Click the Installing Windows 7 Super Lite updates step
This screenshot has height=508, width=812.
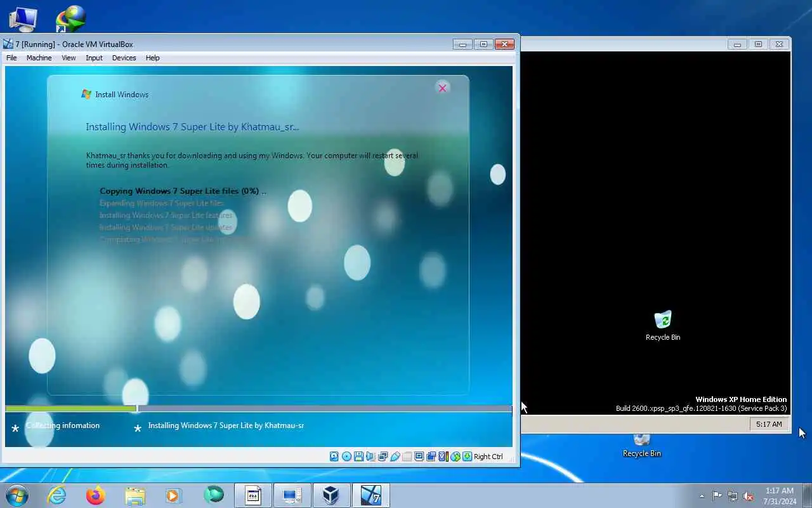166,227
